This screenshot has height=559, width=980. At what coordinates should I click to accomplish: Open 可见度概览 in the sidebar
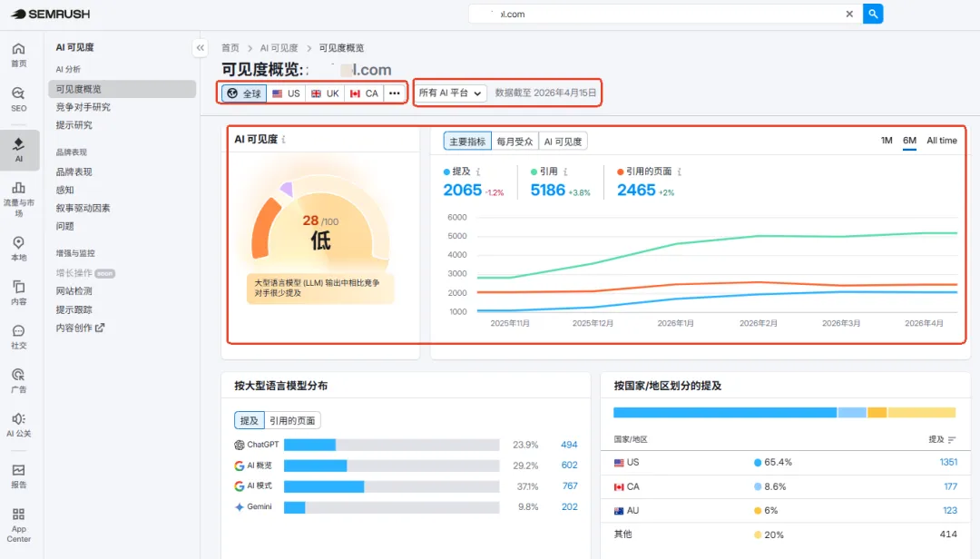122,89
